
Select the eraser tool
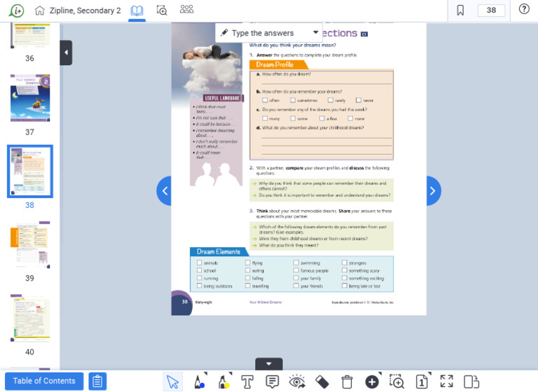coord(322,382)
